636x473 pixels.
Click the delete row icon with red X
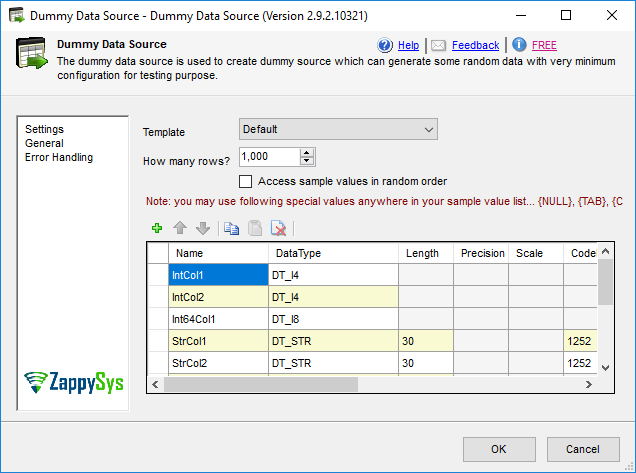[278, 228]
